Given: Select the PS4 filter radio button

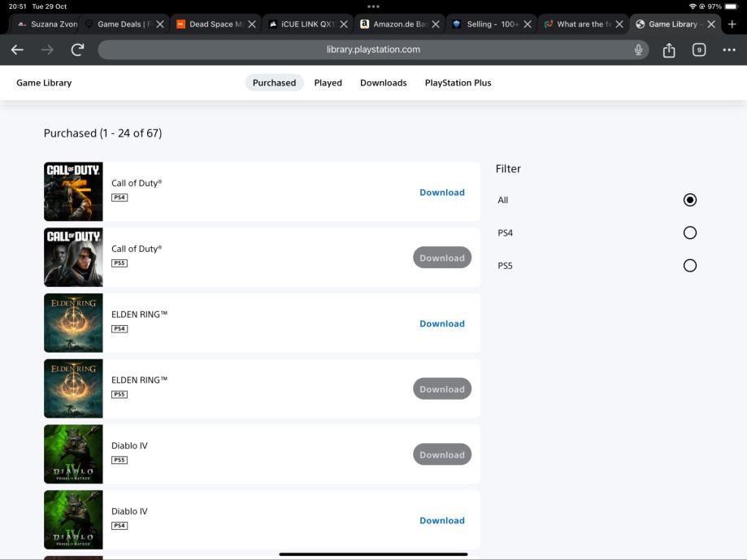Looking at the screenshot, I should coord(690,232).
